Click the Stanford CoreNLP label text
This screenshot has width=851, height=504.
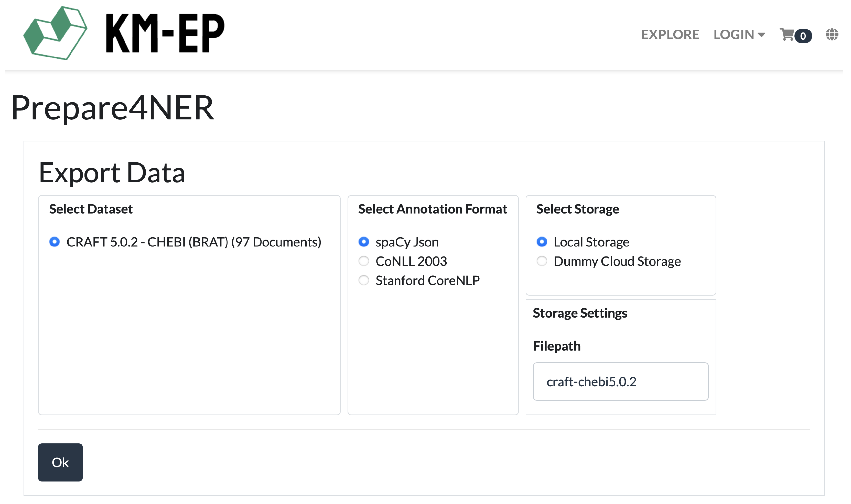[427, 281]
